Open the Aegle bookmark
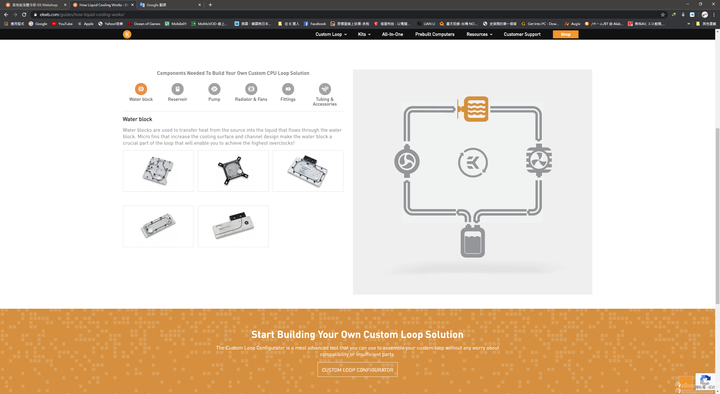Viewport: 720px width, 394px height. (x=572, y=23)
